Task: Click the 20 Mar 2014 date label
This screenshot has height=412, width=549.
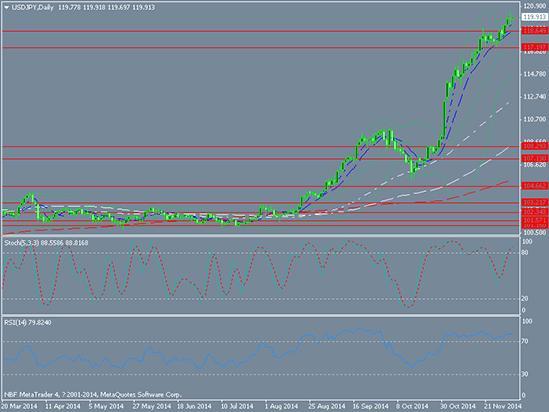Action: 19,406
